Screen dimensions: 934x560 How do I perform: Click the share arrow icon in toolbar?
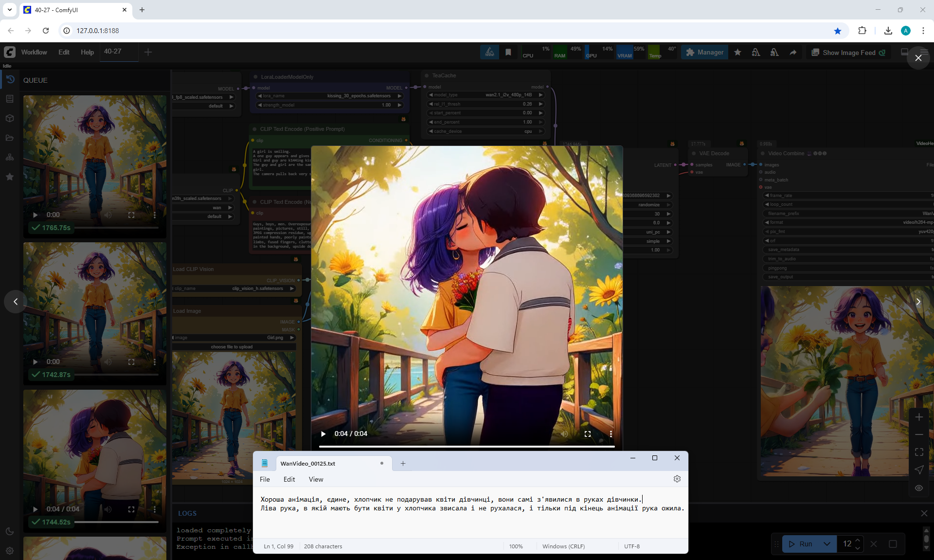793,53
